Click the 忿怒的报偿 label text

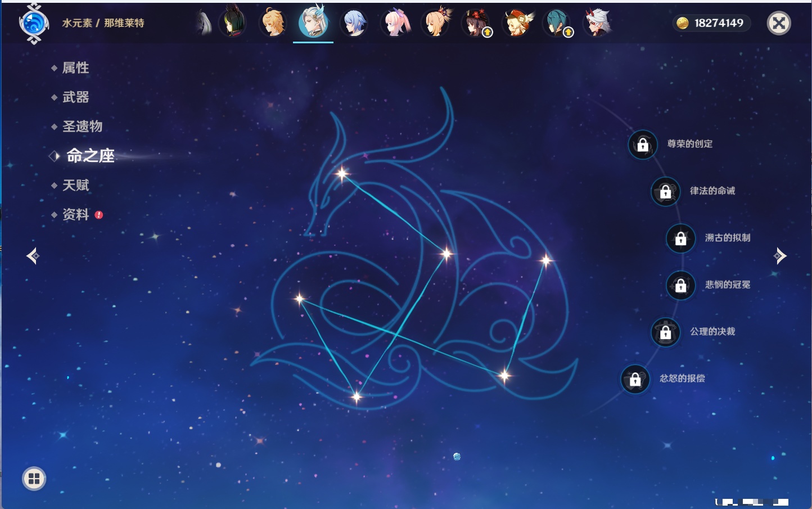click(x=682, y=378)
